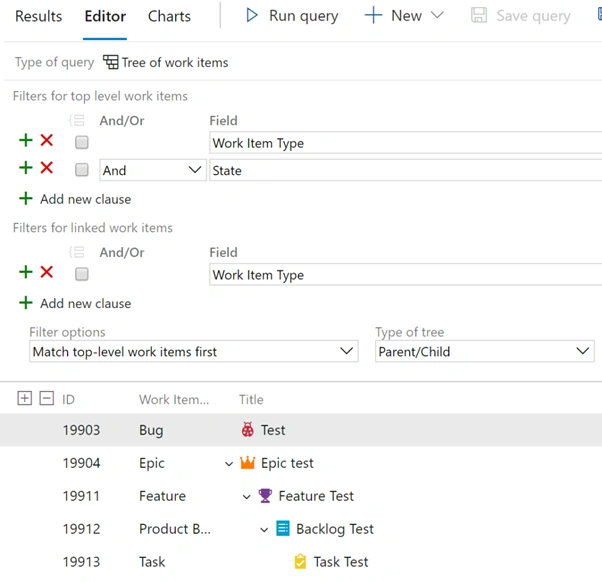This screenshot has height=582, width=602.
Task: Open the Parent/Child tree type dropdown
Action: 485,351
